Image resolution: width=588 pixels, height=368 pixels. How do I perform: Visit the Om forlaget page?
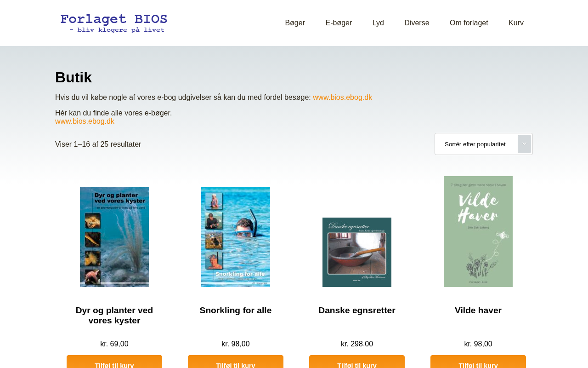[469, 23]
